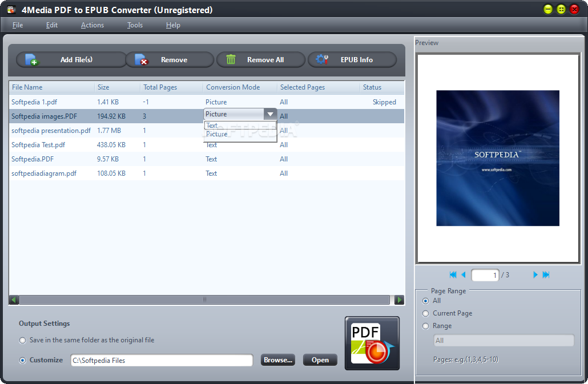Maximize the converter window
Image resolution: width=588 pixels, height=384 pixels.
point(561,9)
